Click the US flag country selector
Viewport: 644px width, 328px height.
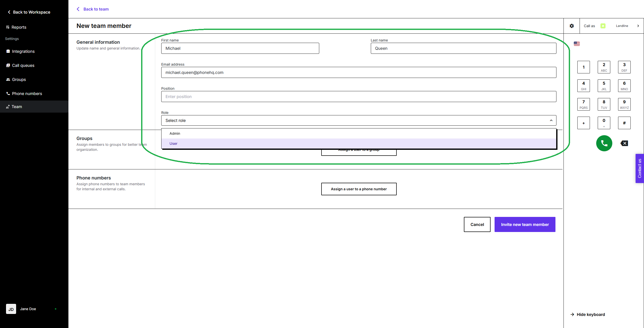click(x=577, y=44)
